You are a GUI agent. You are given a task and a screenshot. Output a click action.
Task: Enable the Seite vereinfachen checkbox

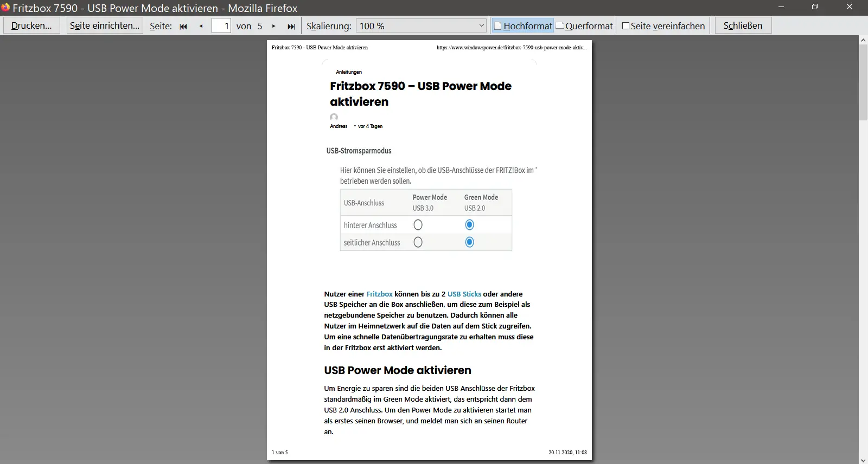tap(626, 26)
